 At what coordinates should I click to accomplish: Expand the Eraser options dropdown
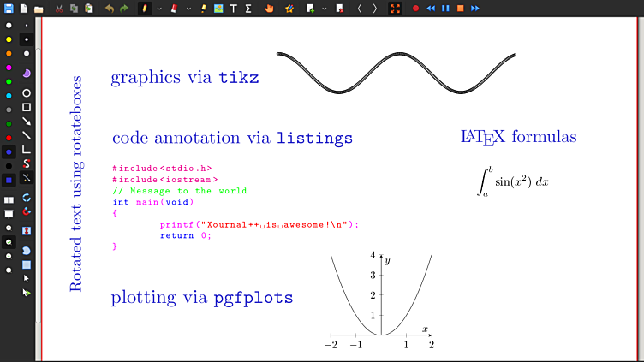[x=188, y=9]
